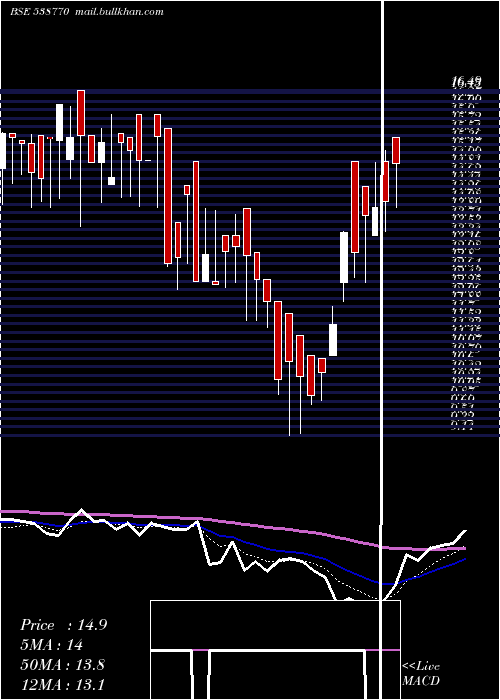Click the "BSE 538770" ticker text
The height and width of the screenshot is (700, 500).
tap(39, 12)
